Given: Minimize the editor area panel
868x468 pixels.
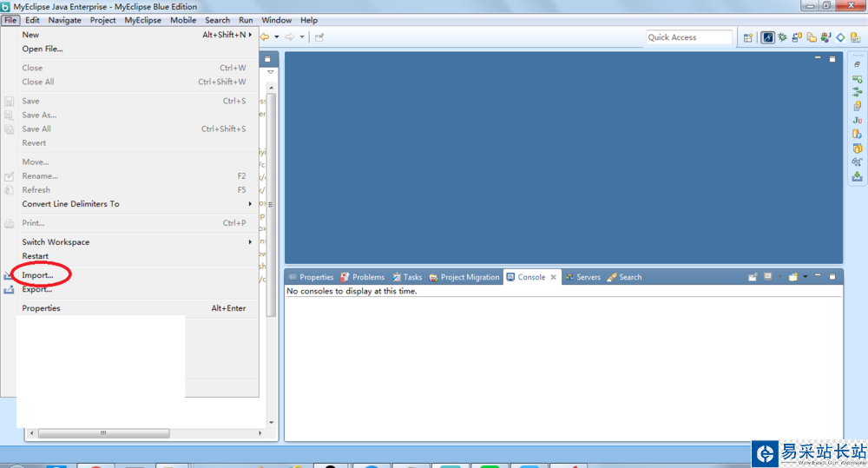Looking at the screenshot, I should [818, 57].
